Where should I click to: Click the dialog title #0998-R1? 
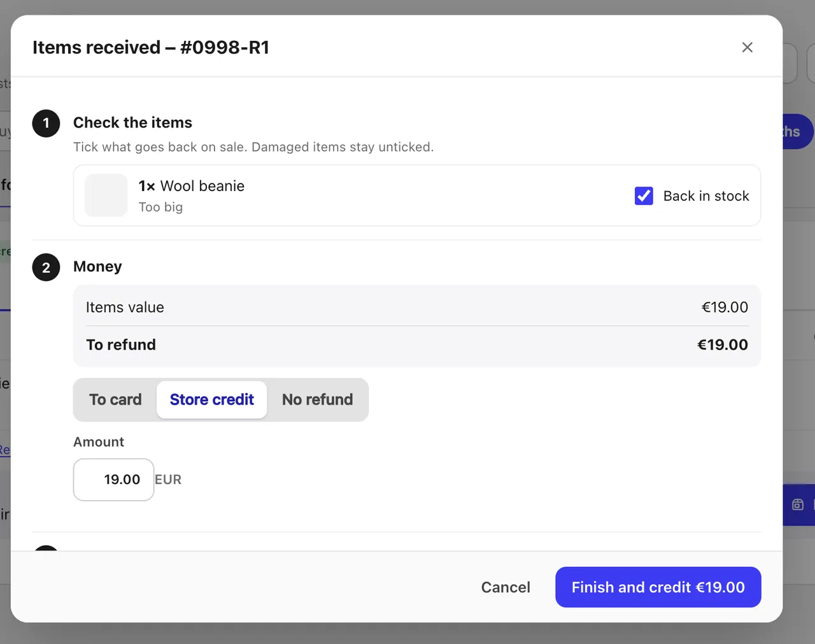(151, 47)
